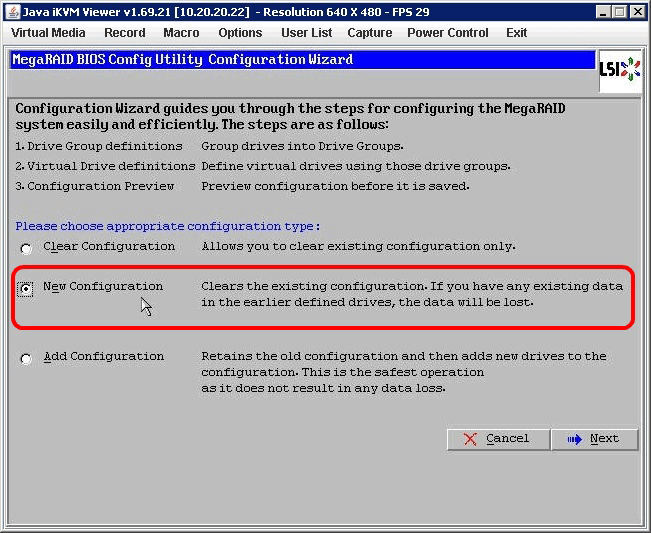Click the LSI logo icon

[x=620, y=69]
